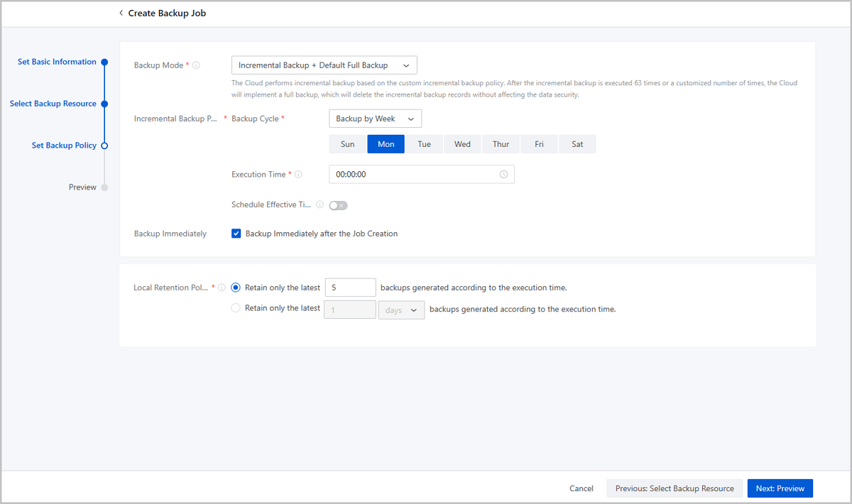Select the retain-by-days radio option
852x504 pixels.
point(236,309)
